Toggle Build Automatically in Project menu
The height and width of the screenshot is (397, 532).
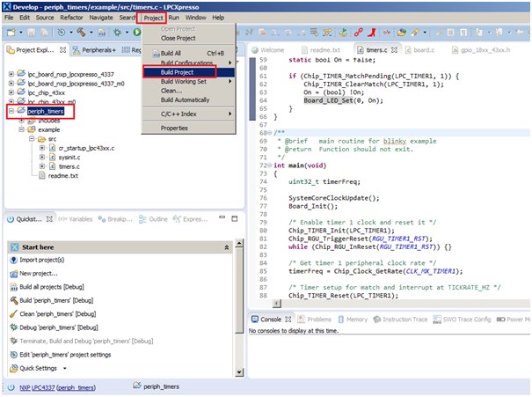pos(185,99)
